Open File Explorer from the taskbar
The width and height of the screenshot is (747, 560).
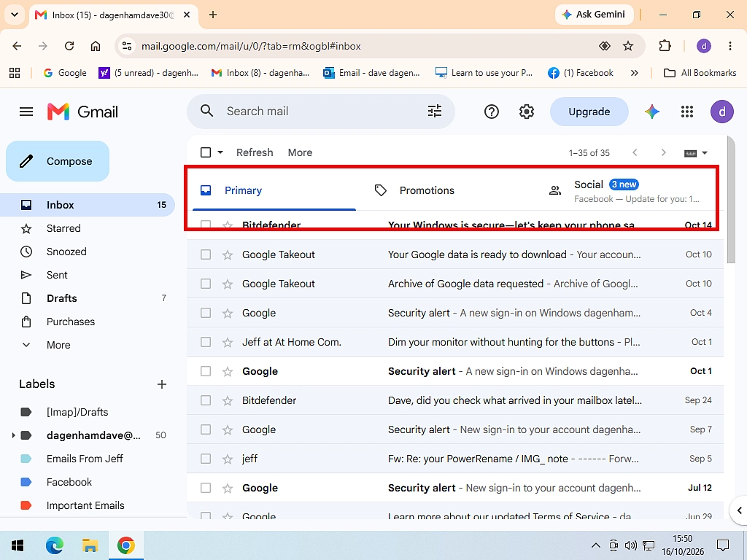coord(90,545)
